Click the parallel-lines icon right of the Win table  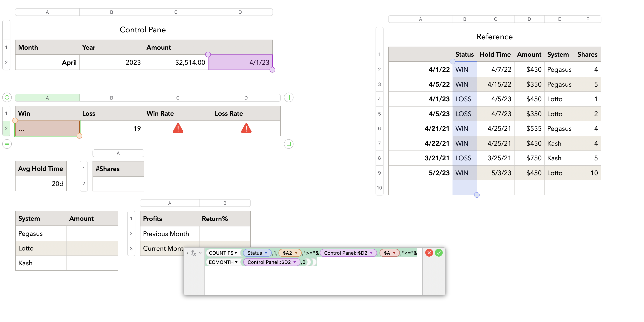point(289,98)
